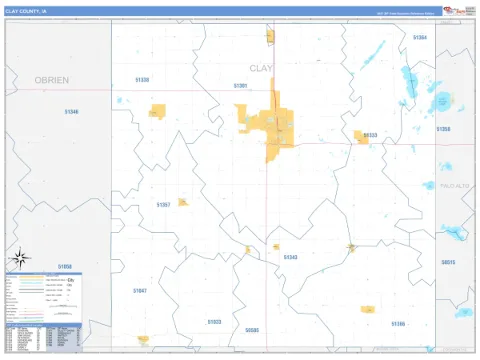Click ZIP code label 51364
The height and width of the screenshot is (360, 480).
pos(420,37)
